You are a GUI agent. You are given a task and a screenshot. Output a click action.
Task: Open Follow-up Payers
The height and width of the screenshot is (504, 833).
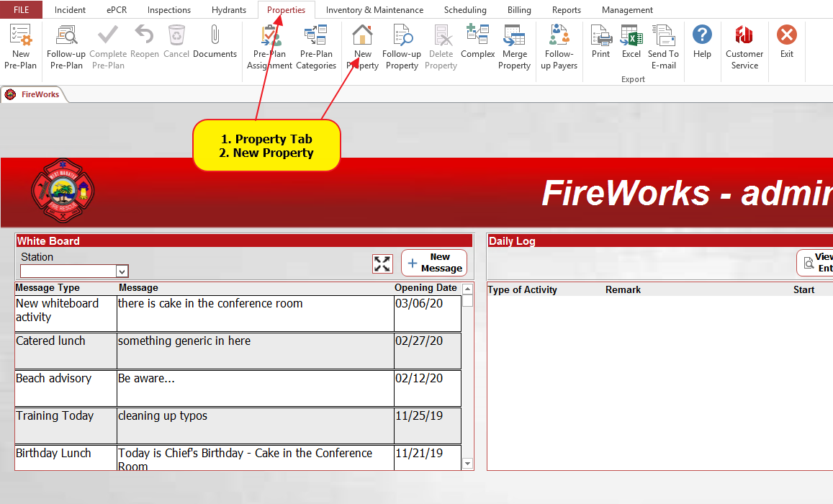click(x=559, y=47)
